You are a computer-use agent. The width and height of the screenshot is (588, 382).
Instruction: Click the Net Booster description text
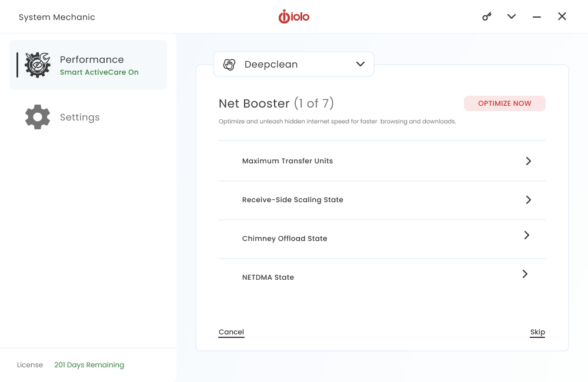coord(338,122)
